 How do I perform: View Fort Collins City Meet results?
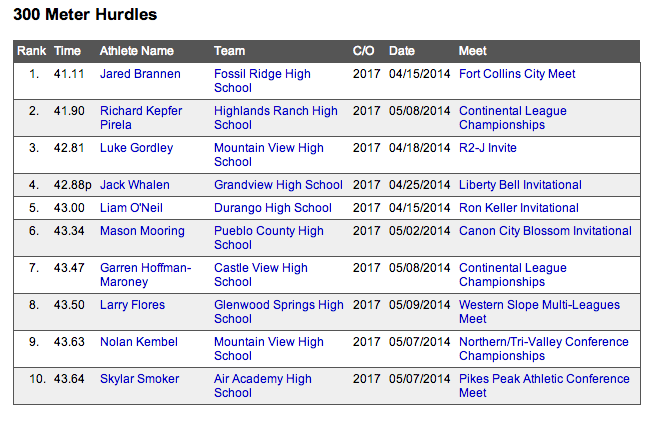point(517,74)
